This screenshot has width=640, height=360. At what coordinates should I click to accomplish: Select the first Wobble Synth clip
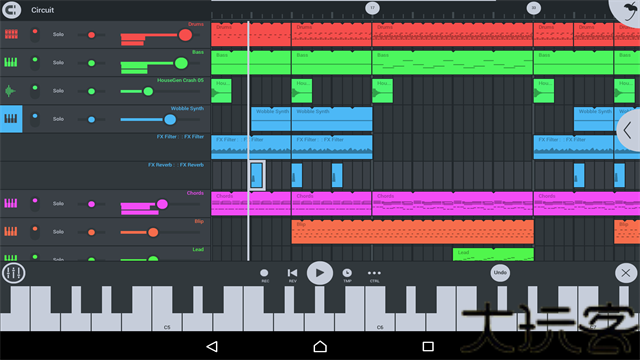tap(271, 119)
